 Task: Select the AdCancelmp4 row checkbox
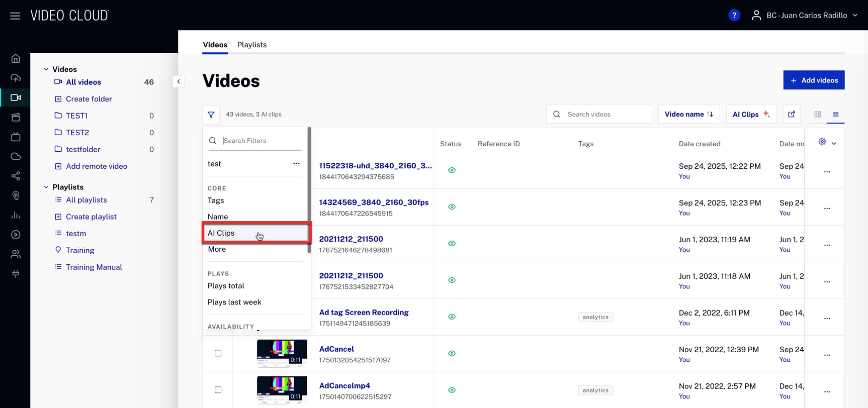pyautogui.click(x=218, y=390)
